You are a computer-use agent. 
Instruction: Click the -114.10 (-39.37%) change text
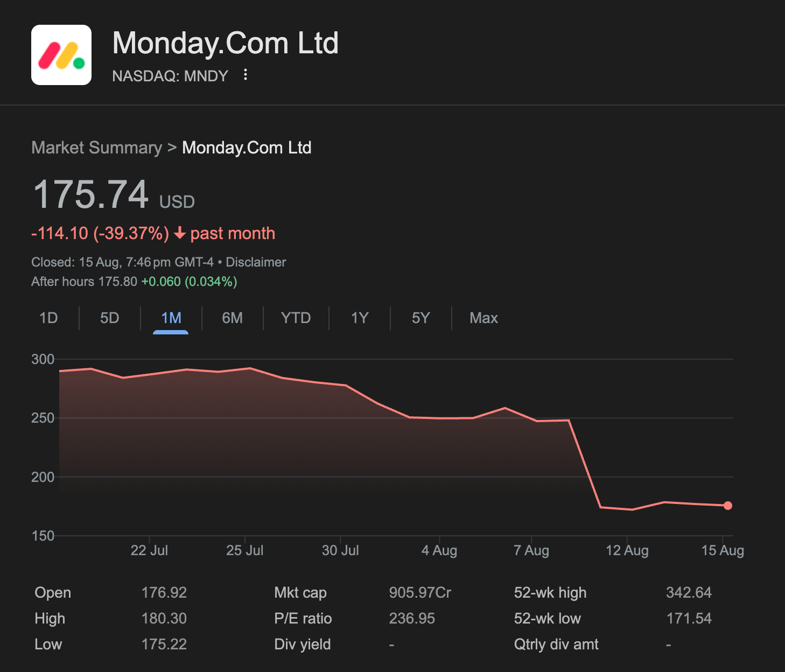tap(100, 233)
